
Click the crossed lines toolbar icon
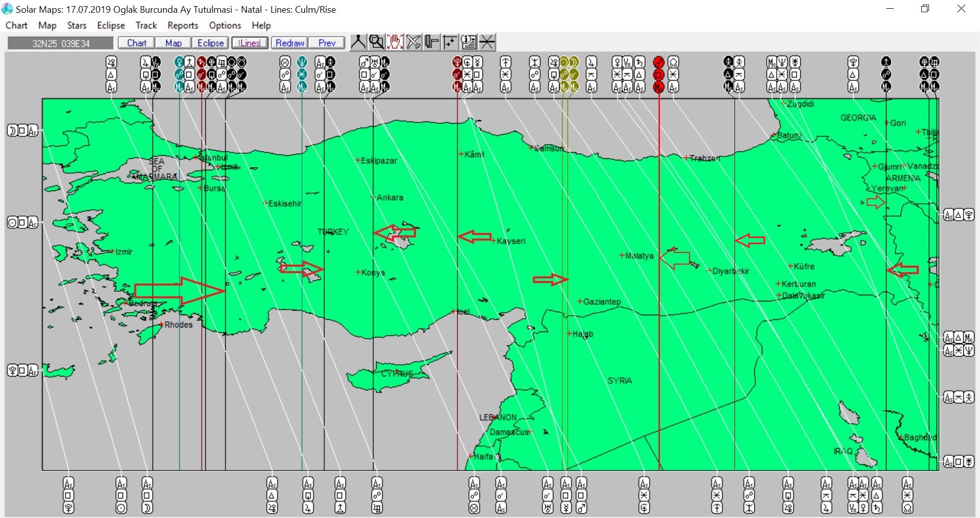pos(487,42)
